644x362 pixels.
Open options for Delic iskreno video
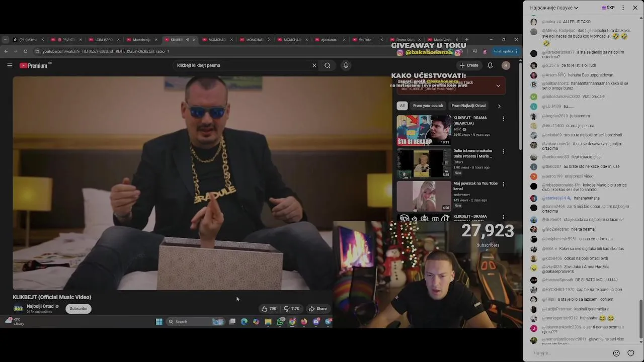pyautogui.click(x=503, y=151)
